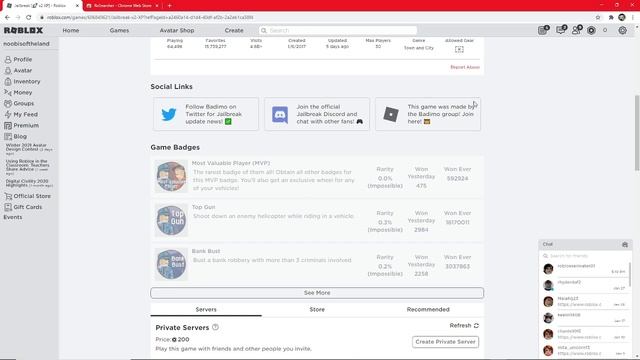Open the messages icon in the Roblox header
This screenshot has height=360, width=640.
[561, 30]
